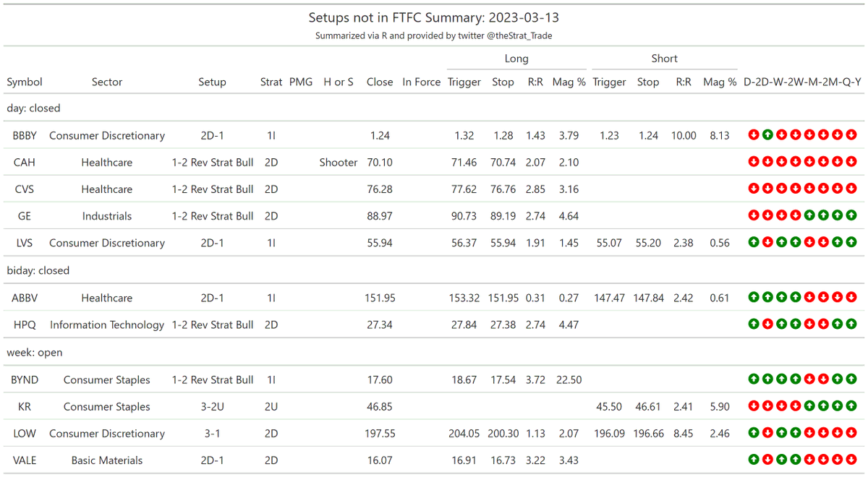The width and height of the screenshot is (868, 477).
Task: Click the Strat column header
Action: point(271,82)
